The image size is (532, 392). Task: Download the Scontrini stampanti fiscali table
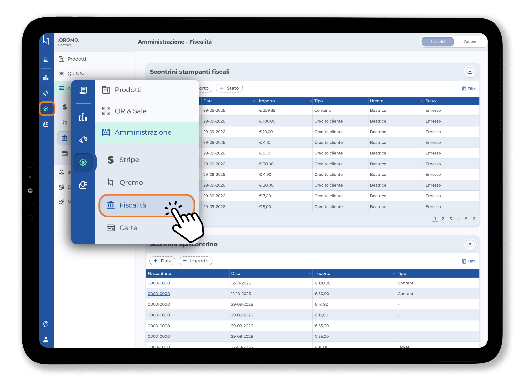(x=470, y=72)
